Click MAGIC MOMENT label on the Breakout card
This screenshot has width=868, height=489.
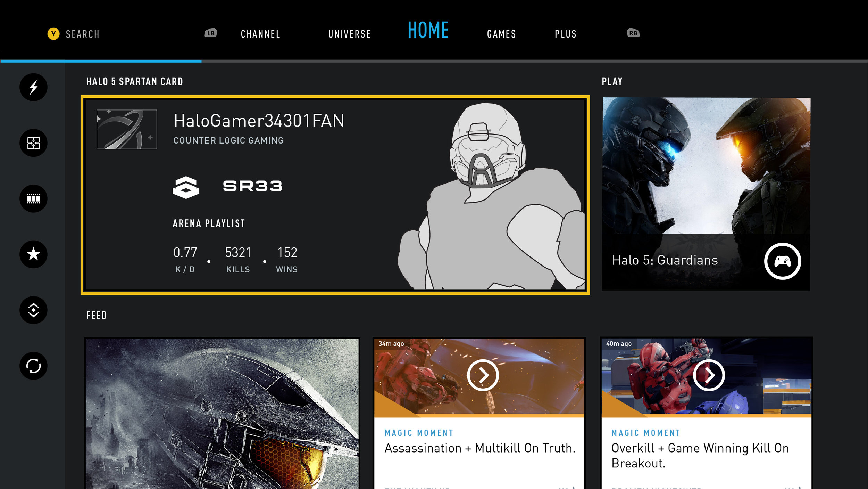point(646,433)
